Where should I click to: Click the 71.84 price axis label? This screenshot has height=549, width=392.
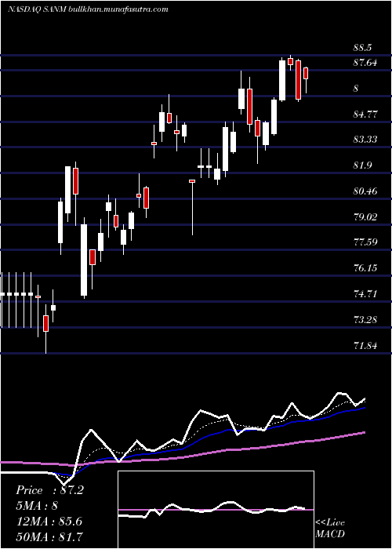pyautogui.click(x=365, y=346)
